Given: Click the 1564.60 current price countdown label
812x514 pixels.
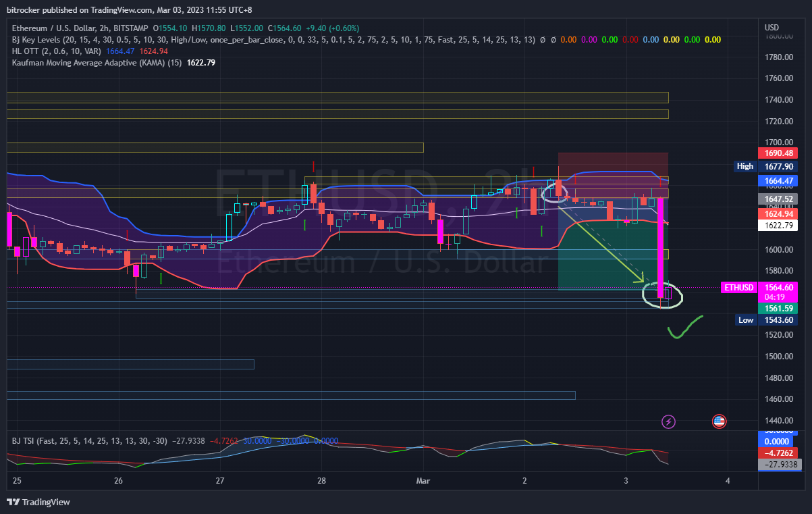Looking at the screenshot, I should [778, 292].
